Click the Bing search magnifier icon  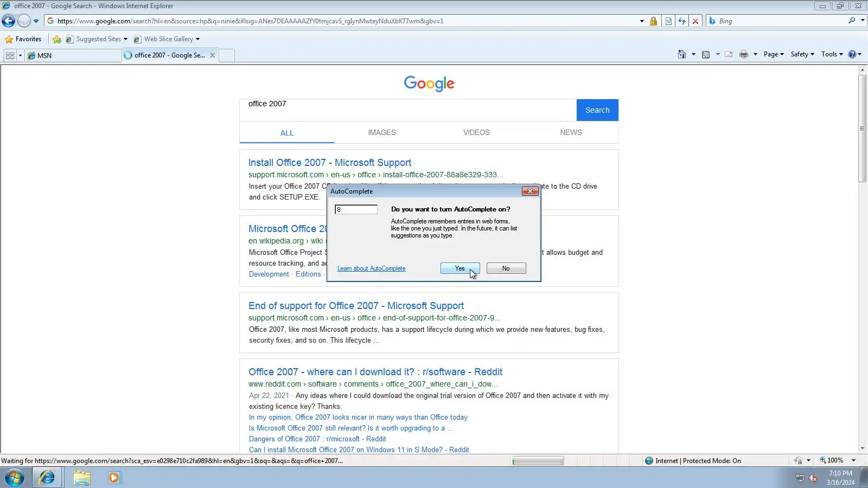click(x=852, y=21)
